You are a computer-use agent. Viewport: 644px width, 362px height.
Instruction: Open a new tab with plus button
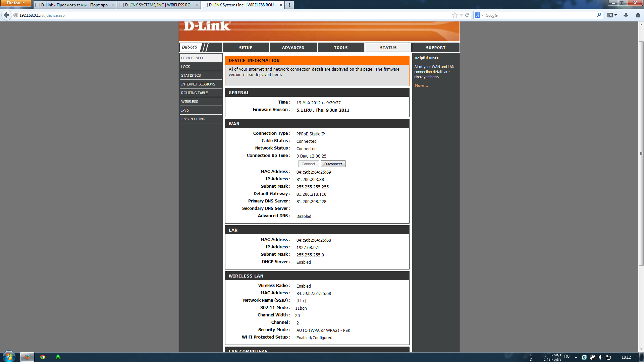289,5
